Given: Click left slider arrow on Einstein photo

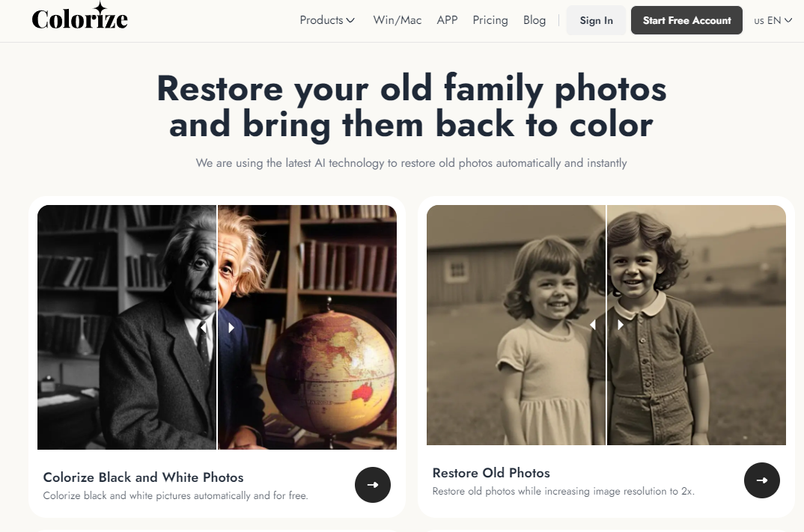Looking at the screenshot, I should 203,327.
